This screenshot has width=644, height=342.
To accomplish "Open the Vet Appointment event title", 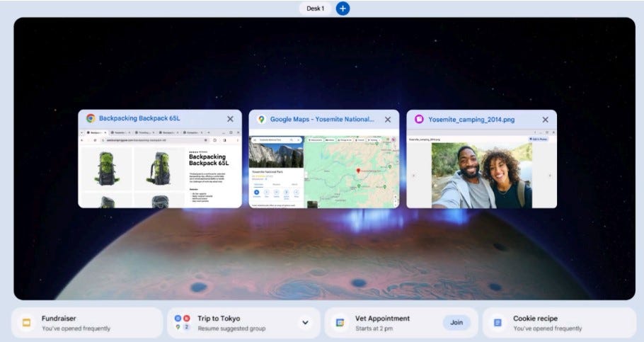I will tap(382, 319).
